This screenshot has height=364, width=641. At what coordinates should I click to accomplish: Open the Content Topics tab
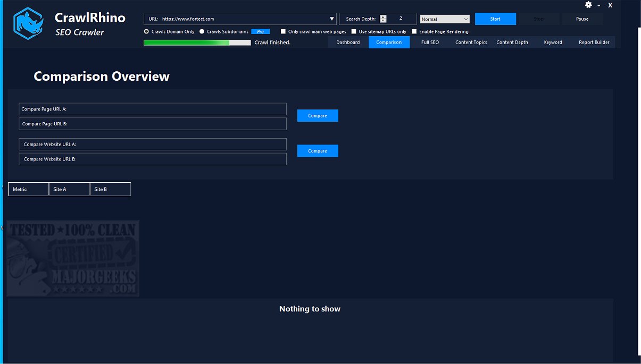pos(471,43)
